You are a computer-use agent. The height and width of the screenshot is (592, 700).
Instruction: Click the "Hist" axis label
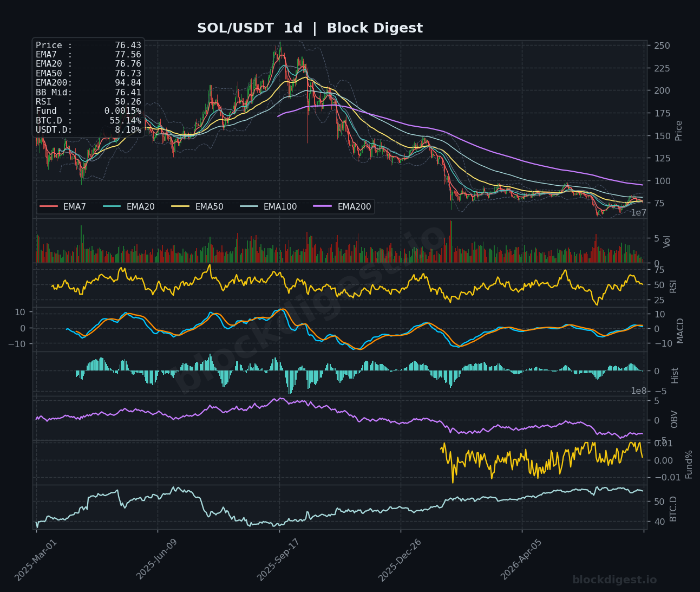point(675,375)
